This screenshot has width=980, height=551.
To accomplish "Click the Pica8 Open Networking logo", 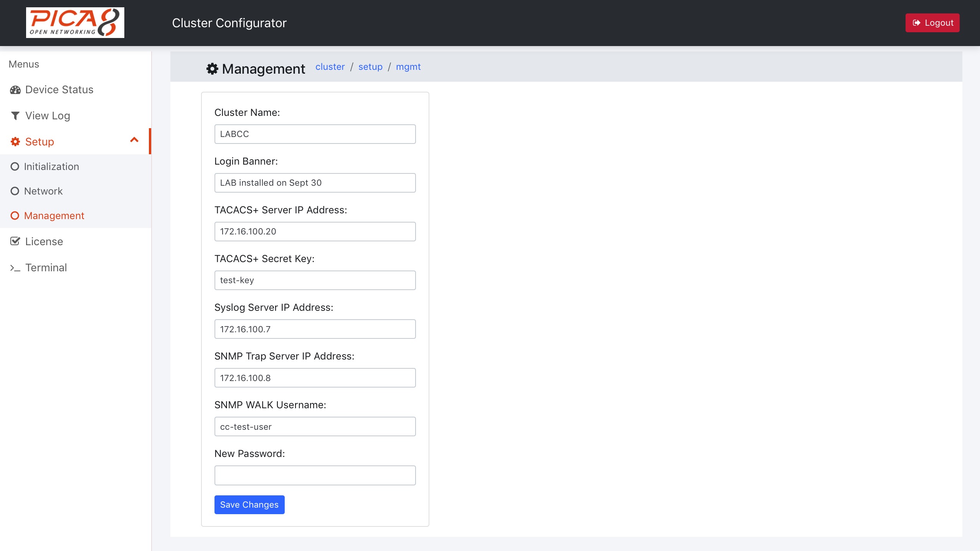I will click(74, 22).
